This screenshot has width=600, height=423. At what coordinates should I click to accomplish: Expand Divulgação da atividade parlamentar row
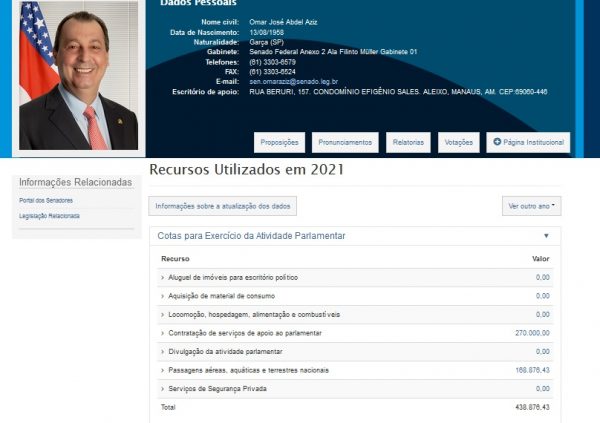[225, 351]
